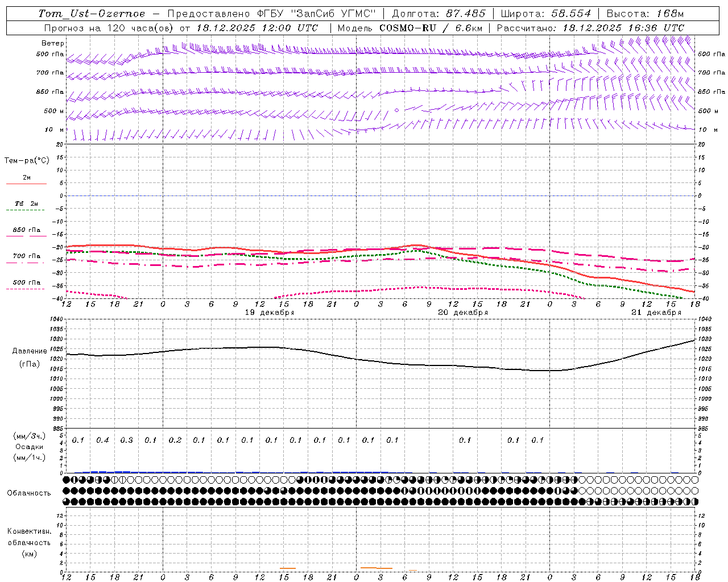728x582 pixels.
Task: Click the (мм/3ч.) precipitation unit label
Action: tap(30, 436)
